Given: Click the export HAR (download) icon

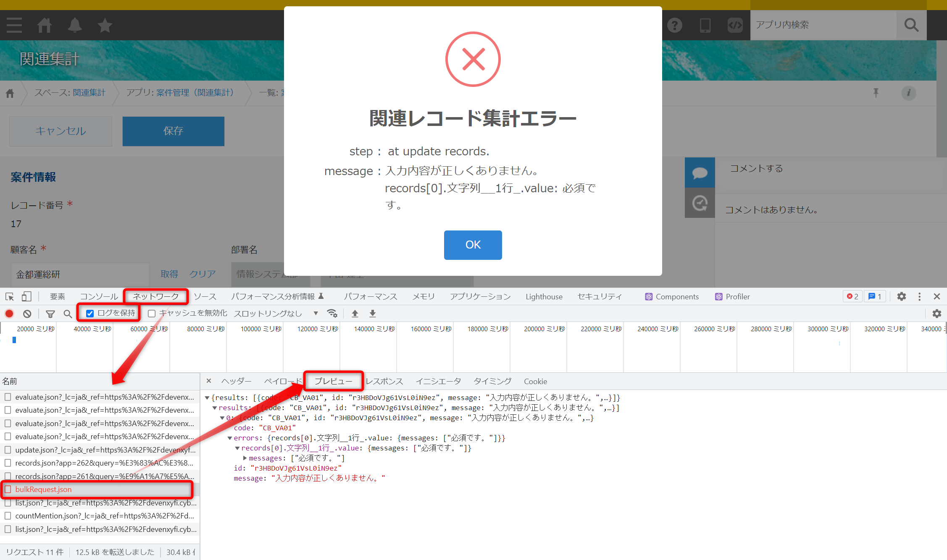Looking at the screenshot, I should (372, 314).
